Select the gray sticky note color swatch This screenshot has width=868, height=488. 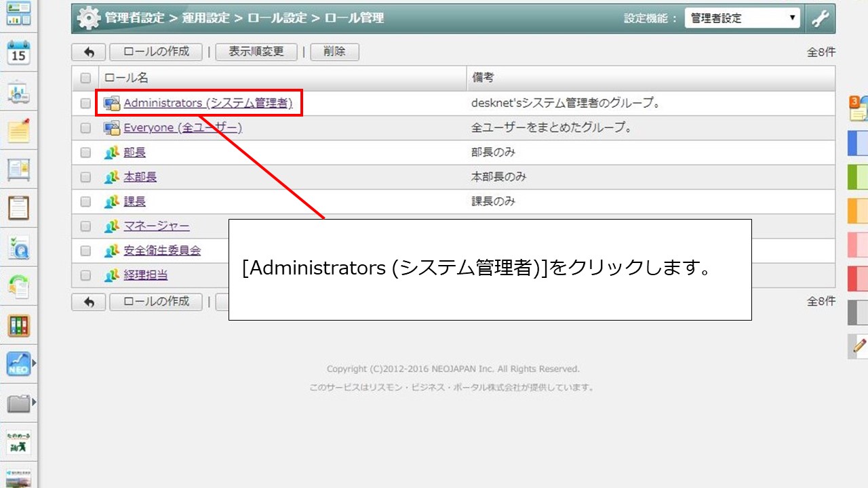tap(858, 312)
